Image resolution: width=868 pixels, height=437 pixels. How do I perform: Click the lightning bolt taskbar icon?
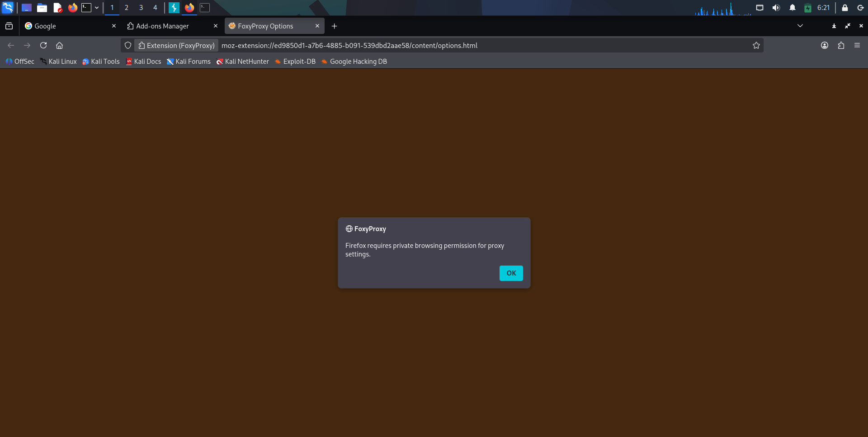174,8
